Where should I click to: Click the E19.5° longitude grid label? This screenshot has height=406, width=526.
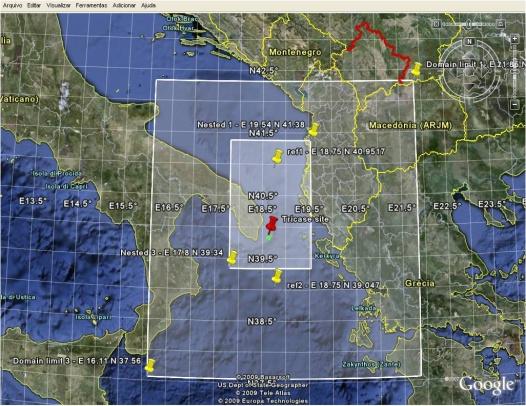pos(309,209)
